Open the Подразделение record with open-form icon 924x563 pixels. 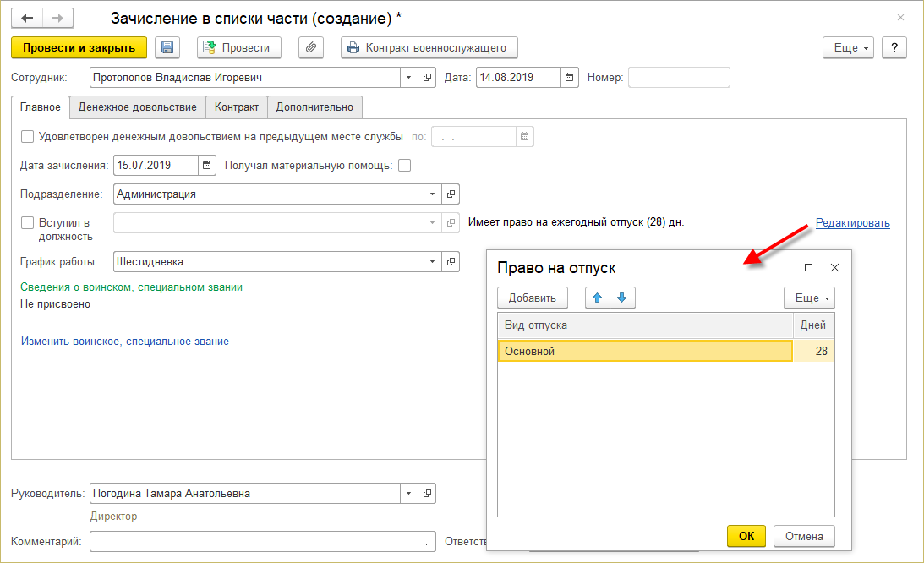pos(451,194)
